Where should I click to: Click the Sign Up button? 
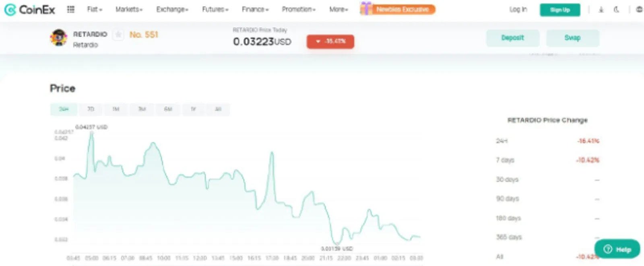[560, 10]
